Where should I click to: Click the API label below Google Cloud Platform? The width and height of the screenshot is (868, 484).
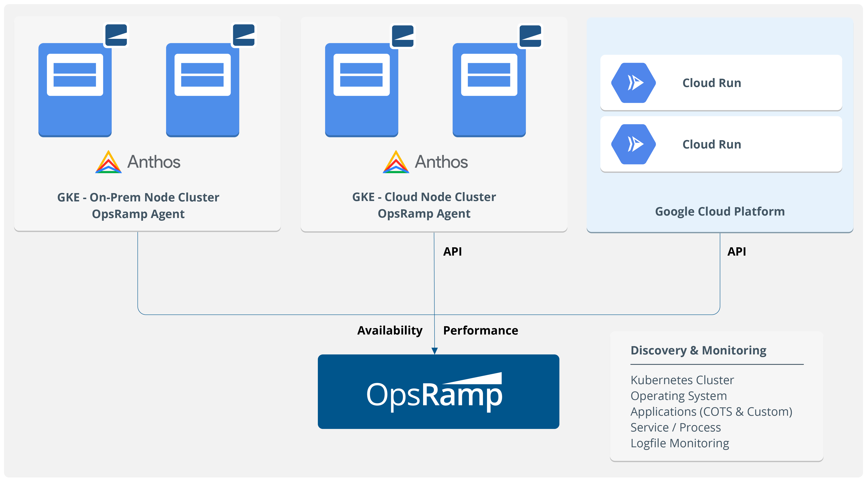(737, 251)
